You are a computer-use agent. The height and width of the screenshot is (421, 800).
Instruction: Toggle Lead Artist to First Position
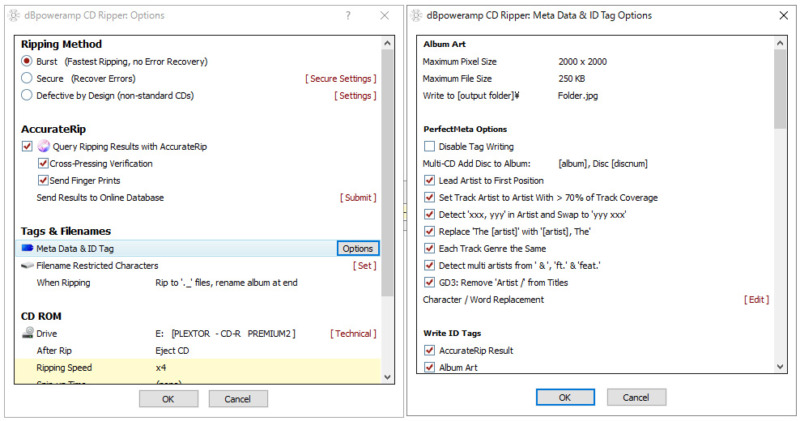point(429,180)
